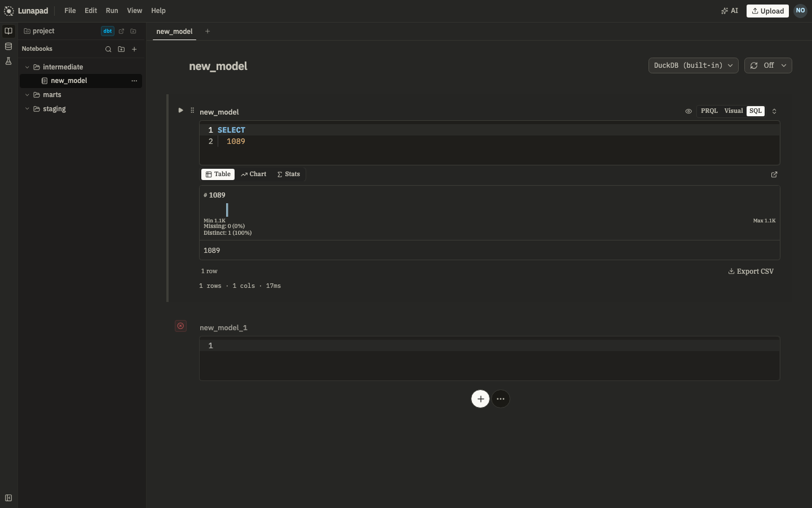Click the new_model page title
This screenshot has height=508, width=812.
pyautogui.click(x=218, y=66)
